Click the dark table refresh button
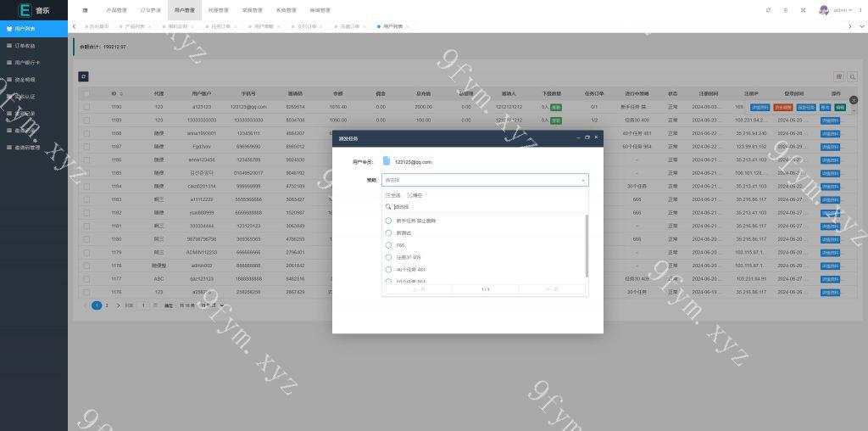Viewport: 868px width, 431px height. (83, 76)
